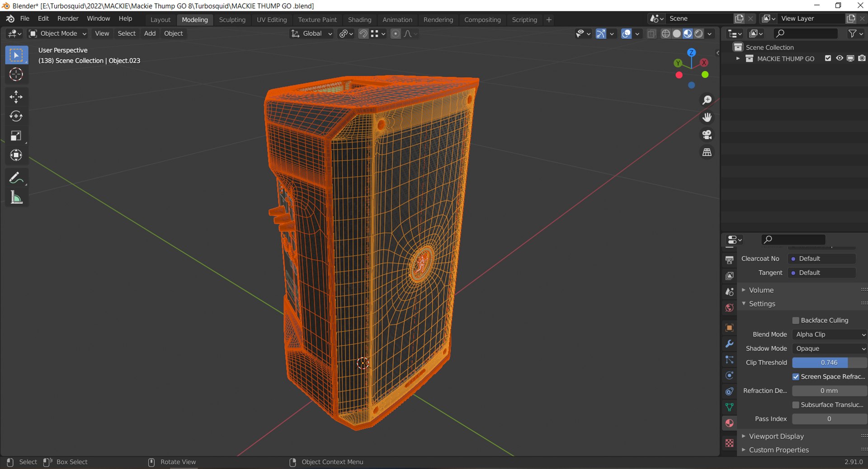Enable Backface Culling checkbox
The image size is (868, 469).
[x=796, y=320]
